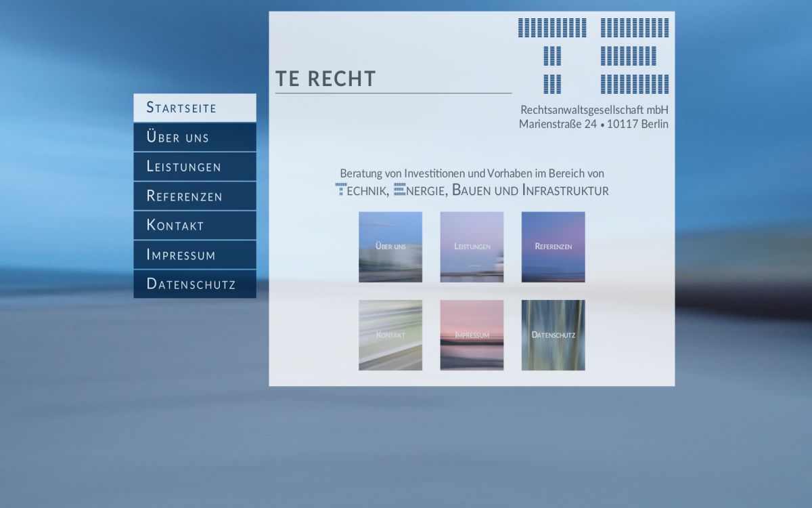This screenshot has height=508, width=812.
Task: Select Startseite in the navigation menu
Action: [x=195, y=107]
